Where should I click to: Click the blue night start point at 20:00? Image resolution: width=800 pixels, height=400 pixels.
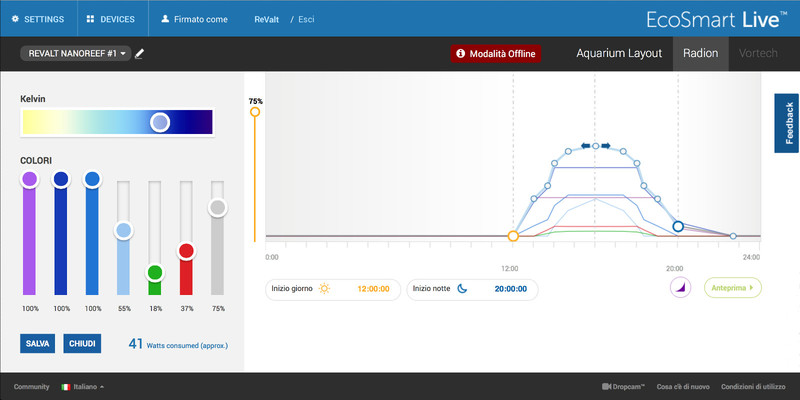(x=678, y=226)
